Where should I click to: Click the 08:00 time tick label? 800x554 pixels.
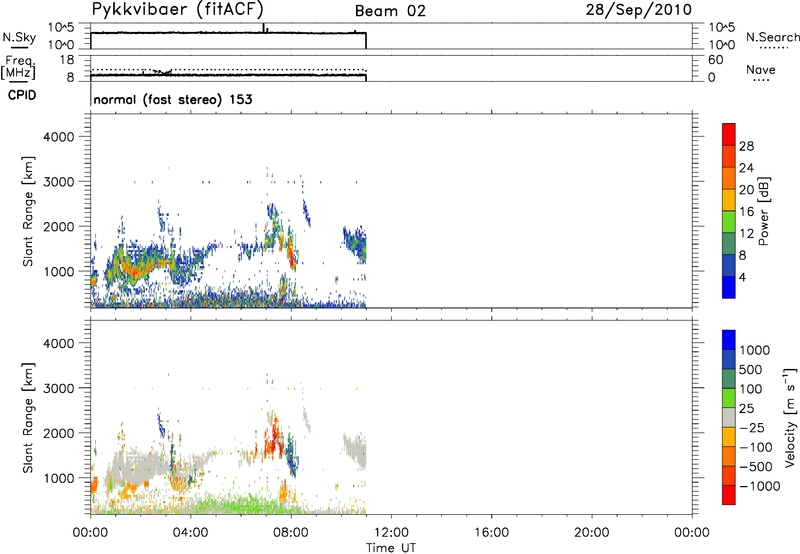click(291, 532)
